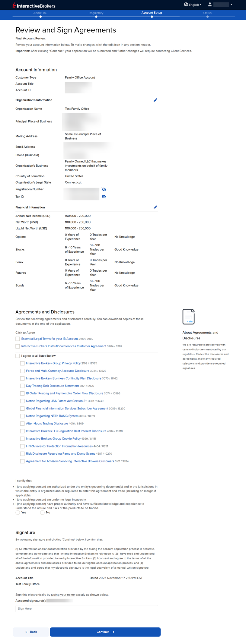Open Interactive Brokers Group Privacy Policy link
Viewport: 246px width, 644px height.
(x=53, y=363)
